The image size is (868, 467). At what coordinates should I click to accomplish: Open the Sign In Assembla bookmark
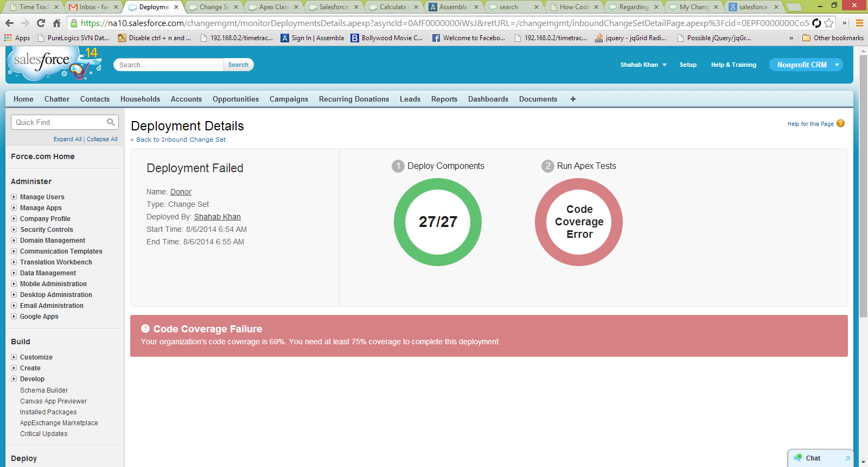click(312, 38)
